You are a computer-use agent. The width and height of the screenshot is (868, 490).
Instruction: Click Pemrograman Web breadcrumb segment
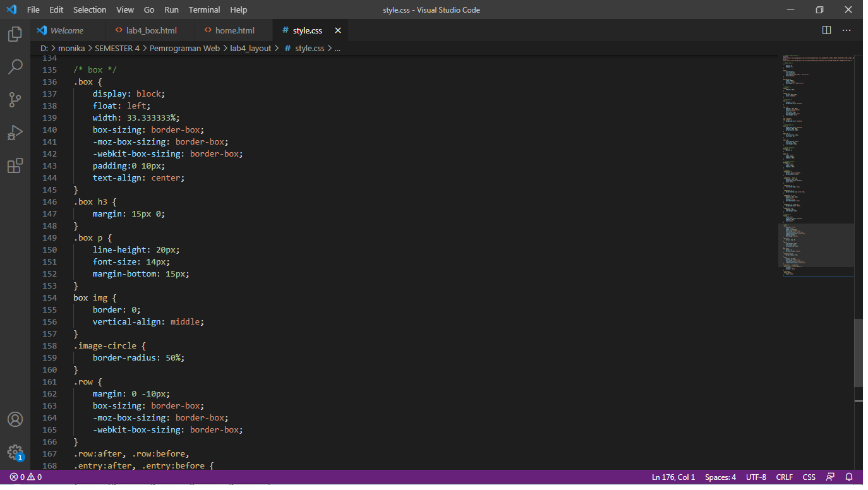pos(184,48)
